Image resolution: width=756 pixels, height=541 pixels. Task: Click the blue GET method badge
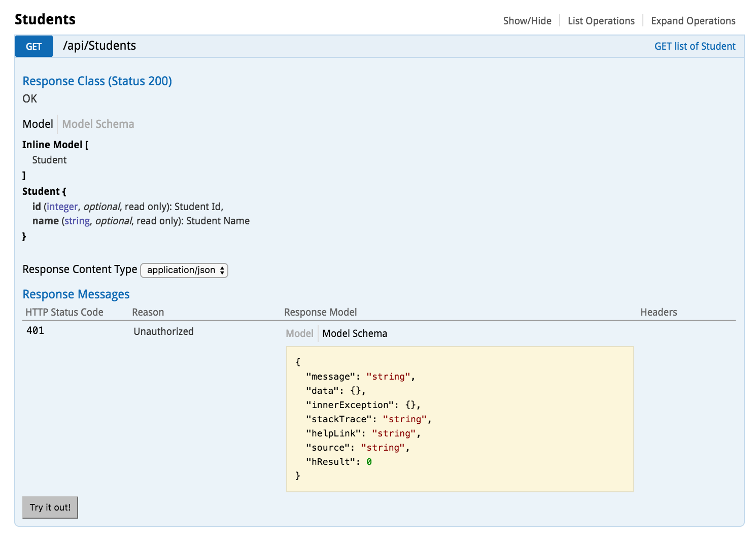(x=34, y=46)
